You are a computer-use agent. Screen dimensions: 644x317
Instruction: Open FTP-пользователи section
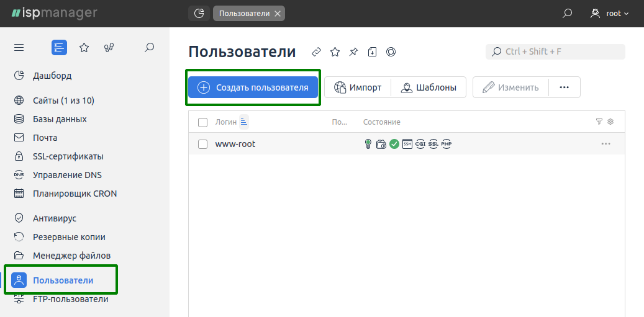pyautogui.click(x=71, y=300)
